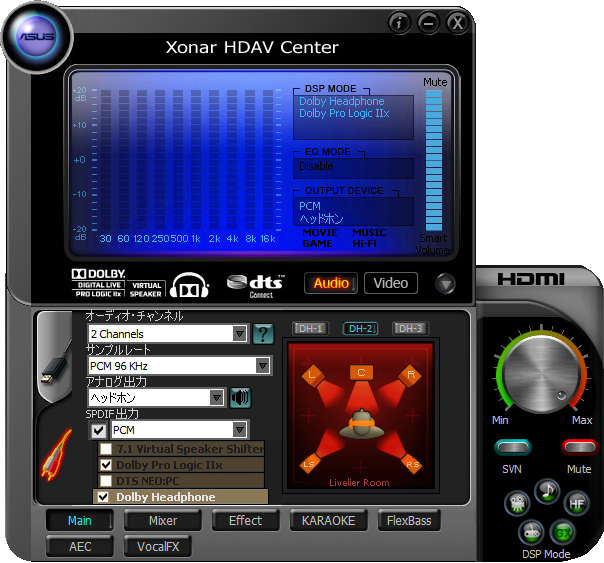The height and width of the screenshot is (563, 604).
Task: Toggle the SPDIF output checkbox
Action: (x=98, y=430)
